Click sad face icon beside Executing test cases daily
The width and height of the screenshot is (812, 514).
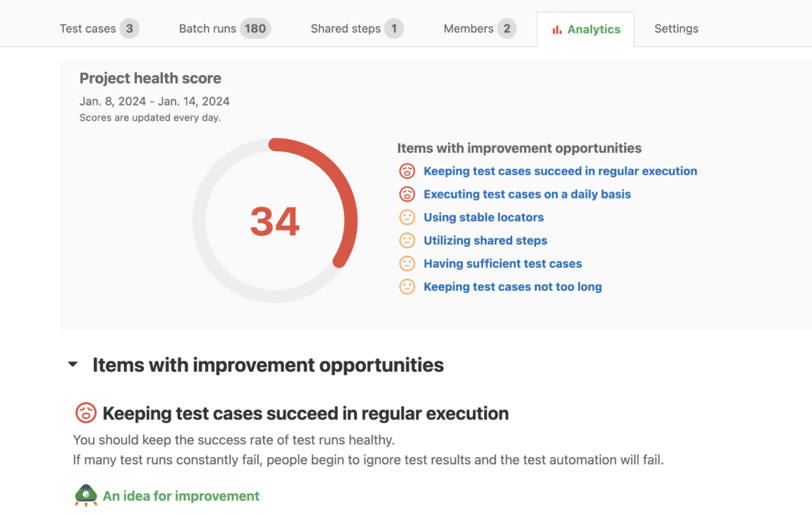[407, 194]
